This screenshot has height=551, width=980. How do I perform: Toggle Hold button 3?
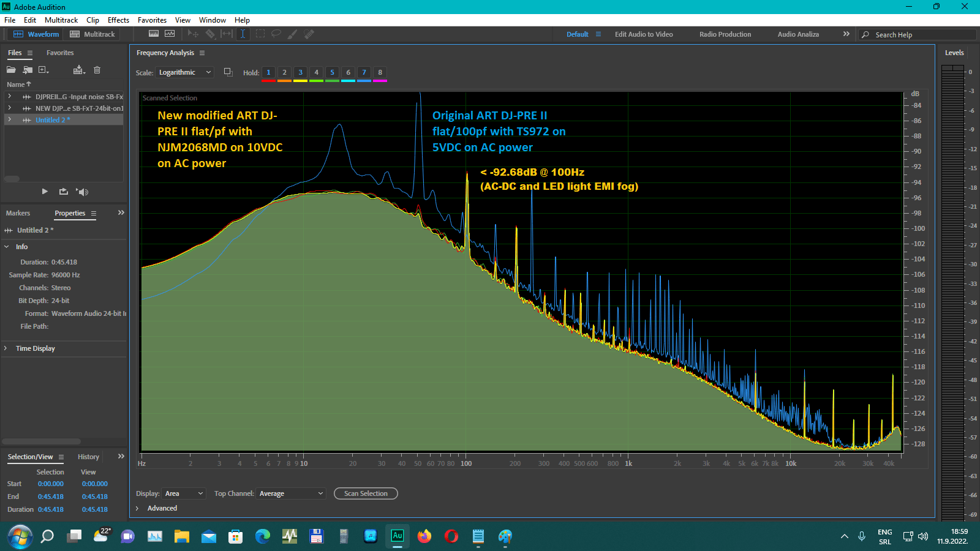point(300,72)
